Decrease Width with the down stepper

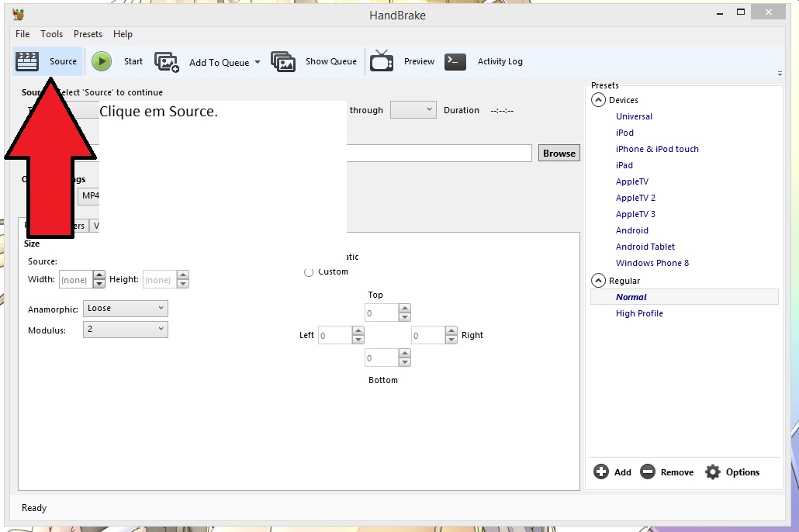[x=99, y=283]
